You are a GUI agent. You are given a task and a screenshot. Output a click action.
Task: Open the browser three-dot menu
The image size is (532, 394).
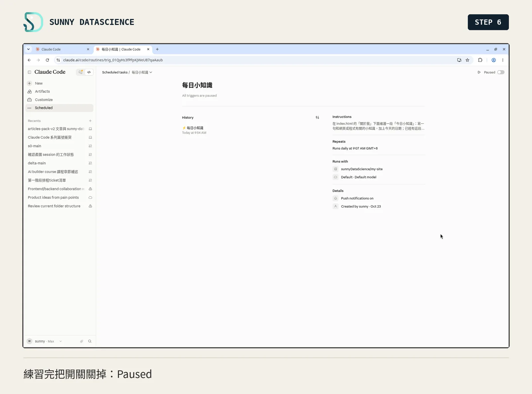click(503, 60)
